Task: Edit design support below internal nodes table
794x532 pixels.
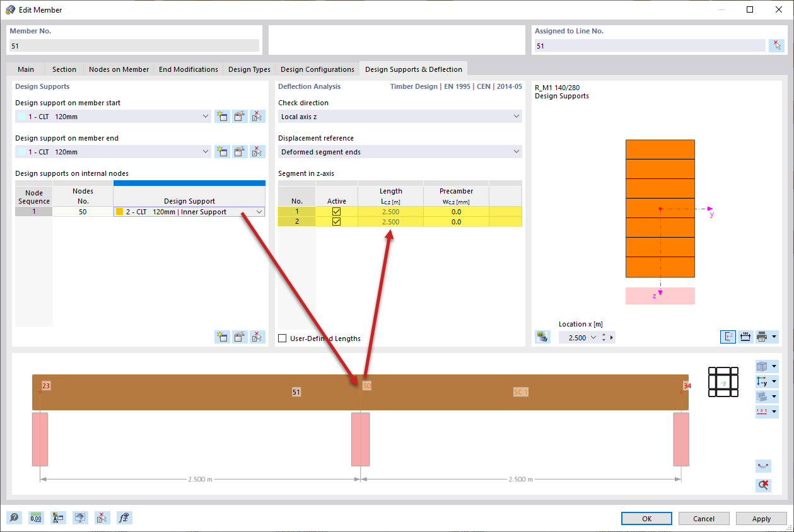Action: (x=240, y=337)
